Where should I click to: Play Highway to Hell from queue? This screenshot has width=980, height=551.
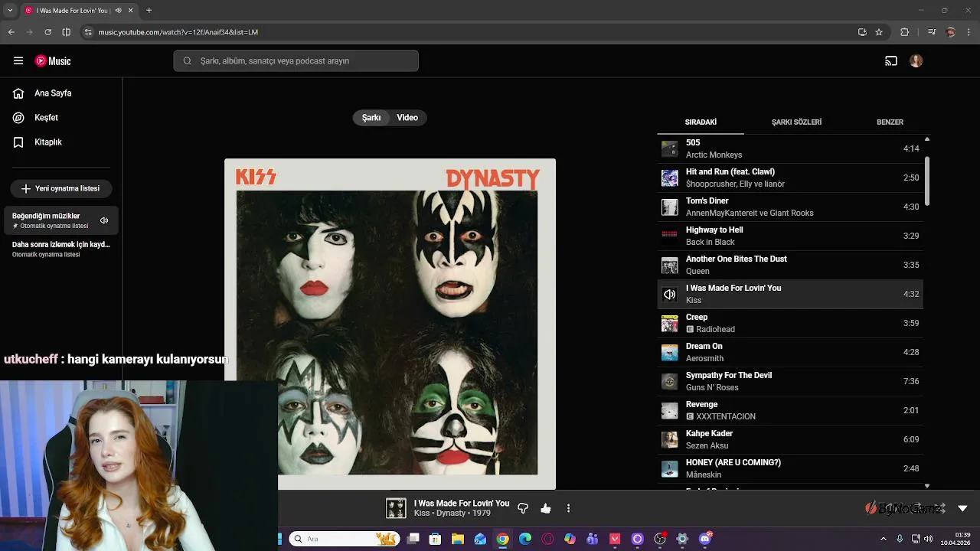(790, 236)
